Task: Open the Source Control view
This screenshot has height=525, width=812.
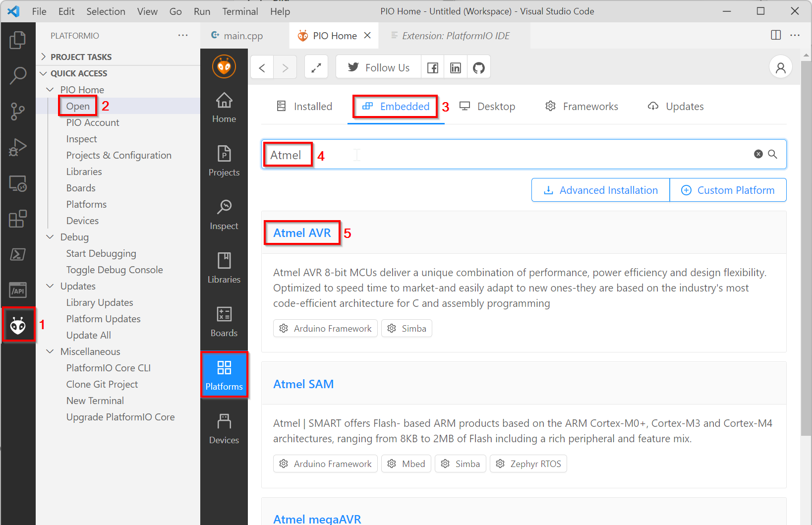Action: [18, 111]
